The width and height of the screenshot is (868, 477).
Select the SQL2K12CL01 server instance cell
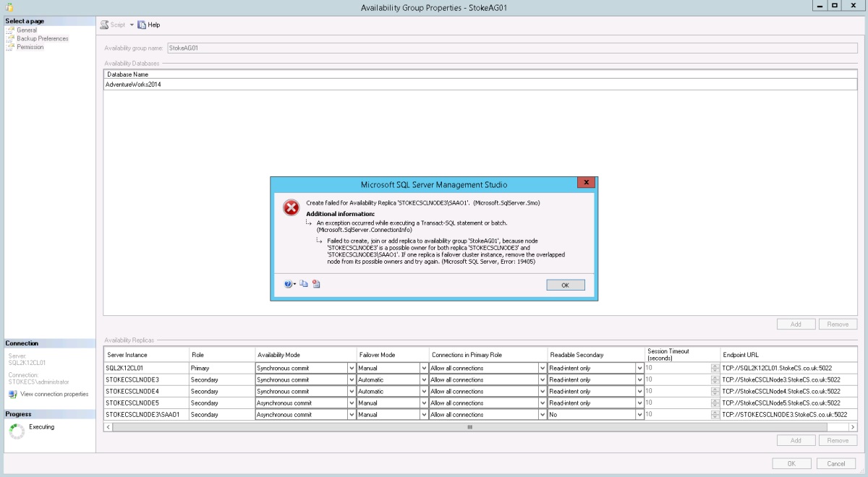146,368
